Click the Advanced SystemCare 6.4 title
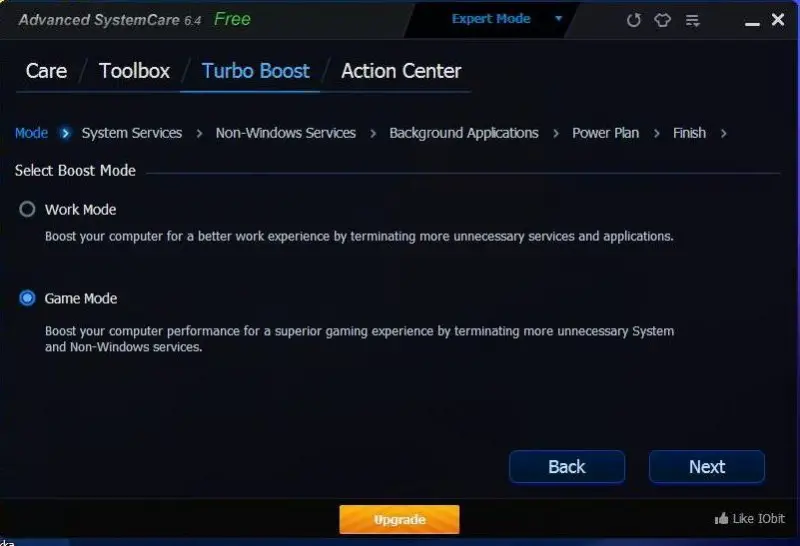 click(x=110, y=20)
